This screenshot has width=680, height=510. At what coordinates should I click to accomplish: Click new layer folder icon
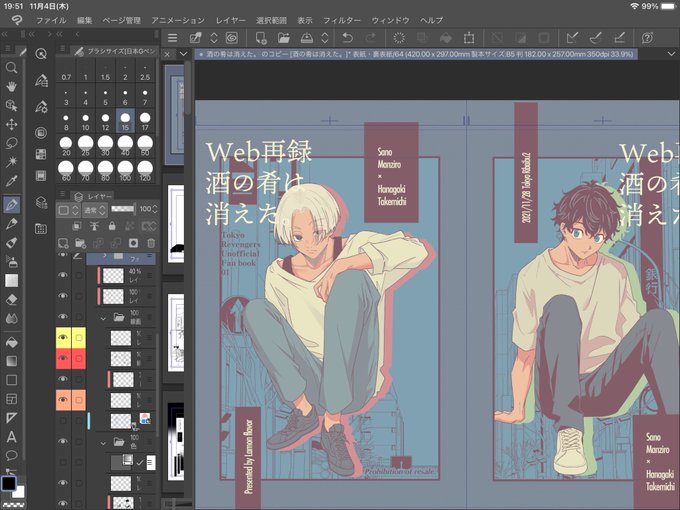coord(80,243)
